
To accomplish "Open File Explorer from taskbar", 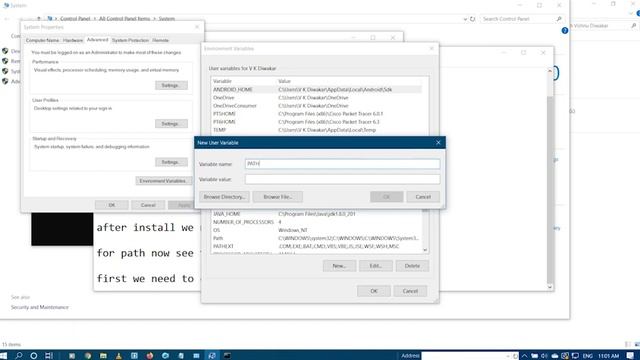I will pyautogui.click(x=103, y=356).
